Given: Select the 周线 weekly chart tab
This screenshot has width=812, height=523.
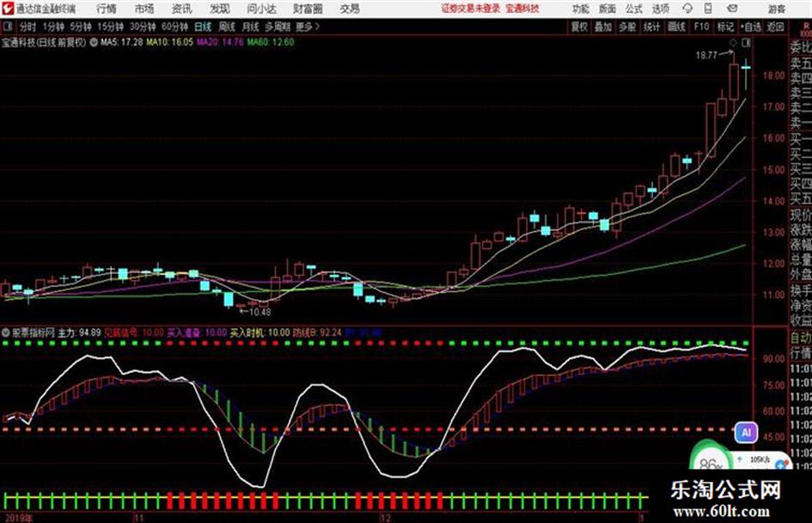Looking at the screenshot, I should tap(226, 27).
